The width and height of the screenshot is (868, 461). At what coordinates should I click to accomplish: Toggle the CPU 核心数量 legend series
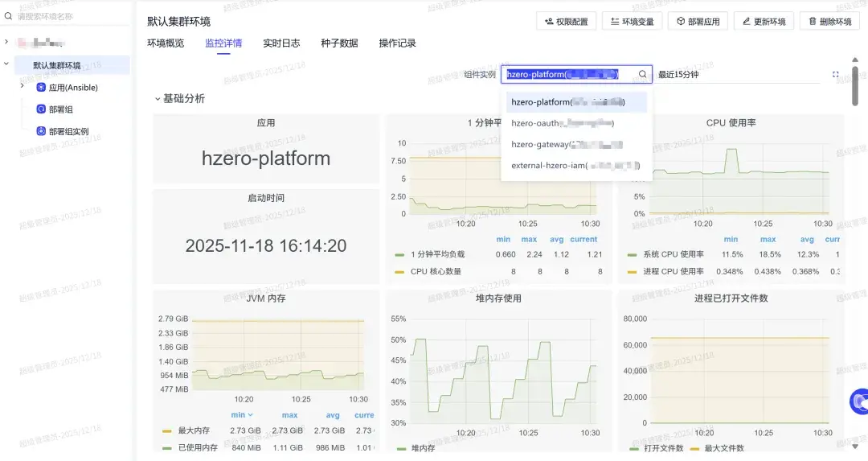coord(436,271)
